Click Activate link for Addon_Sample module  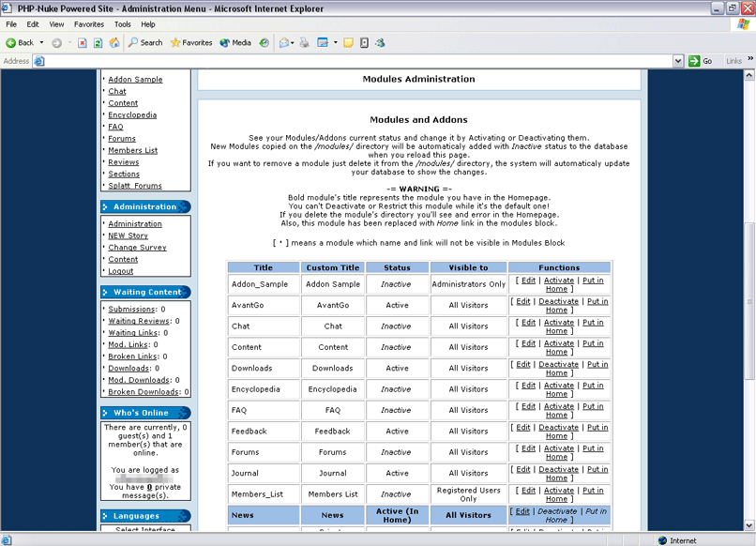point(558,281)
